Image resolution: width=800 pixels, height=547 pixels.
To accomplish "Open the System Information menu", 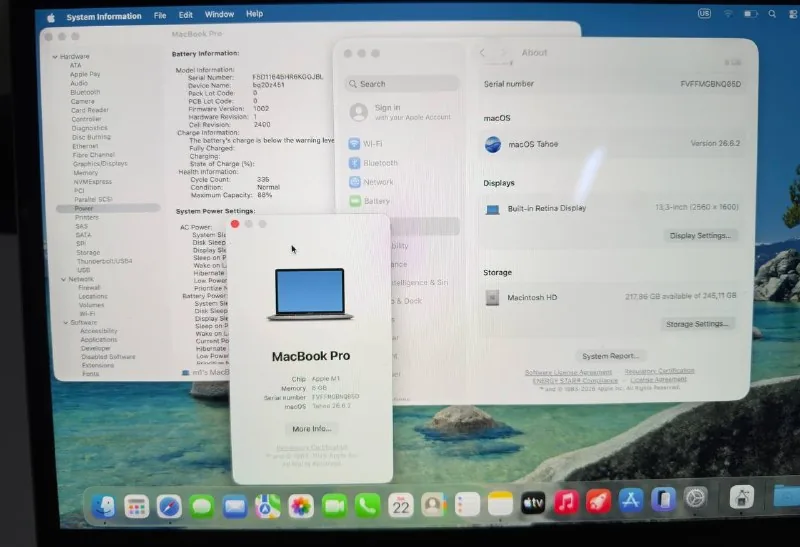I will click(104, 17).
